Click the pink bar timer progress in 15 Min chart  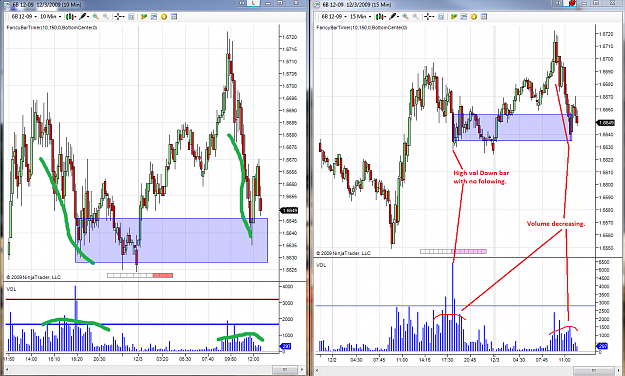(454, 252)
